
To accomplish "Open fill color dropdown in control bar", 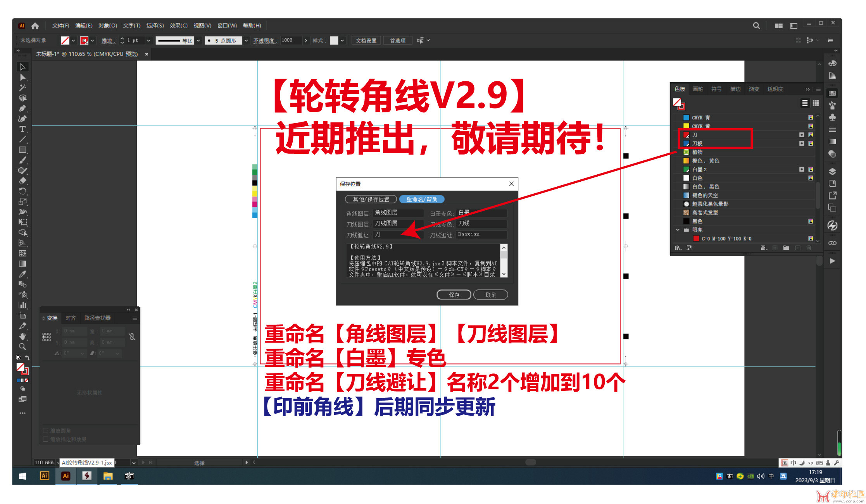I will tap(73, 40).
